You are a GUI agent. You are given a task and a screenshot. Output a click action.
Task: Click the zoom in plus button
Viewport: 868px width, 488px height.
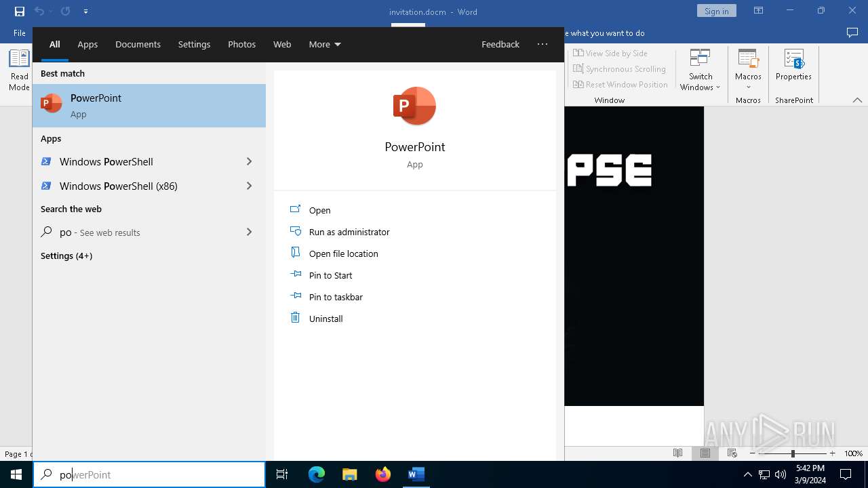pyautogui.click(x=832, y=453)
